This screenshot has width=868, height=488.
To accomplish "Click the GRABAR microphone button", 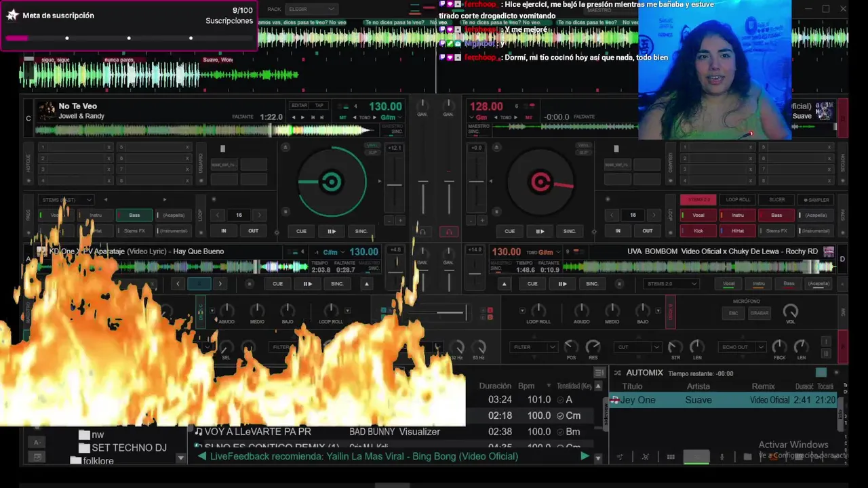I will 759,313.
